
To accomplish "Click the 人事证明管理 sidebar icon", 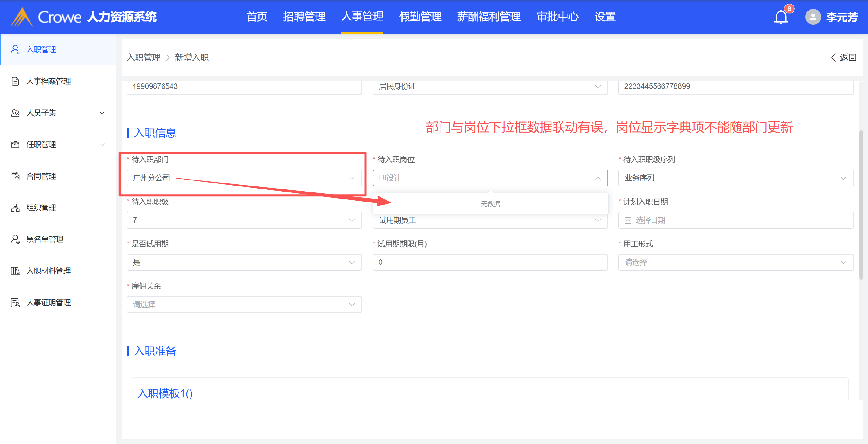I will point(15,303).
